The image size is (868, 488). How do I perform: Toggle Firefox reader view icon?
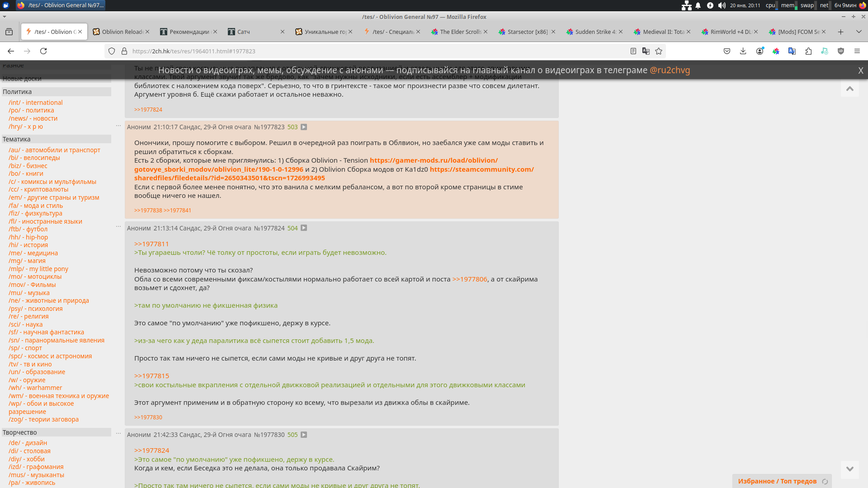coord(633,51)
